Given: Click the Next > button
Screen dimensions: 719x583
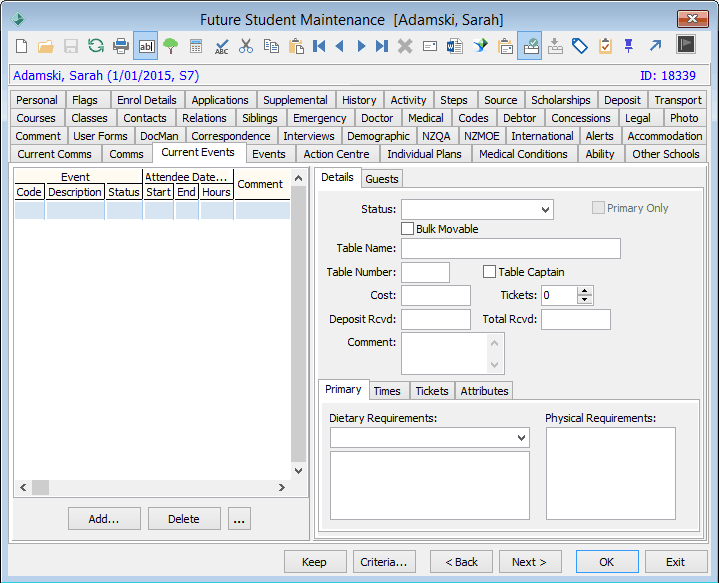Looking at the screenshot, I should click(530, 562).
